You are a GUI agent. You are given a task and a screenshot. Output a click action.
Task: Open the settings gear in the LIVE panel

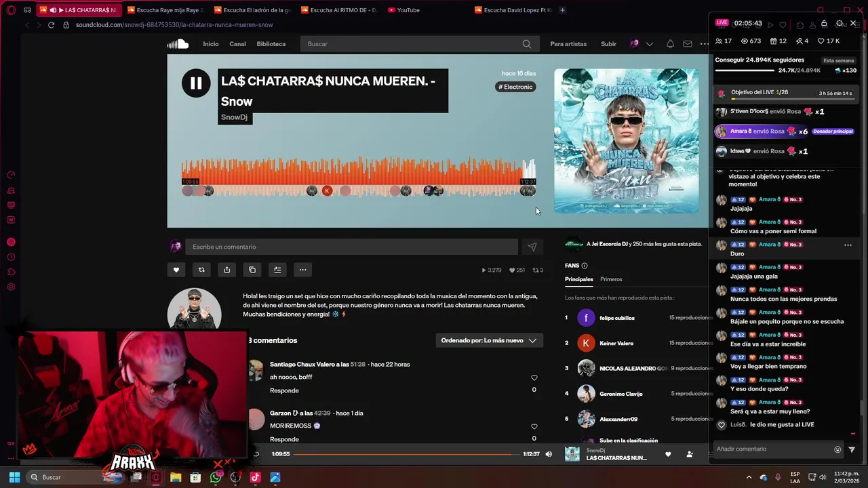[x=840, y=23]
